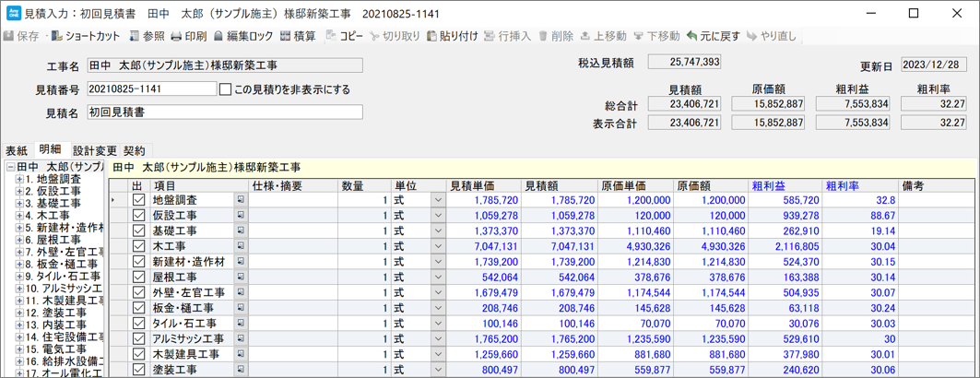Click the 粗利益 column header
The height and width of the screenshot is (378, 980).
[785, 185]
